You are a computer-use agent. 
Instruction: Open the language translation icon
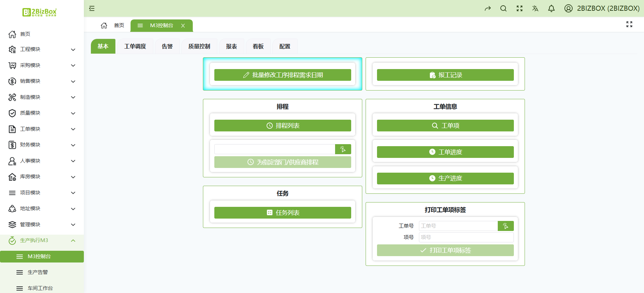pyautogui.click(x=535, y=8)
